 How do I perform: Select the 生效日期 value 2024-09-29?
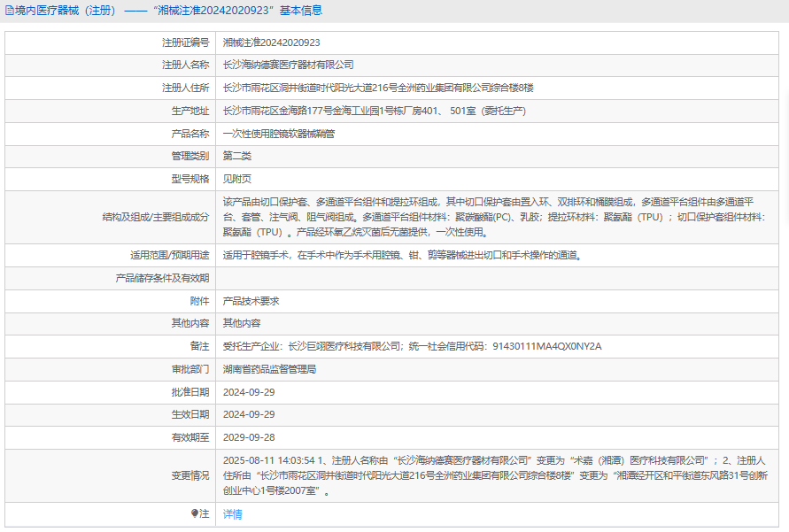[x=249, y=415]
